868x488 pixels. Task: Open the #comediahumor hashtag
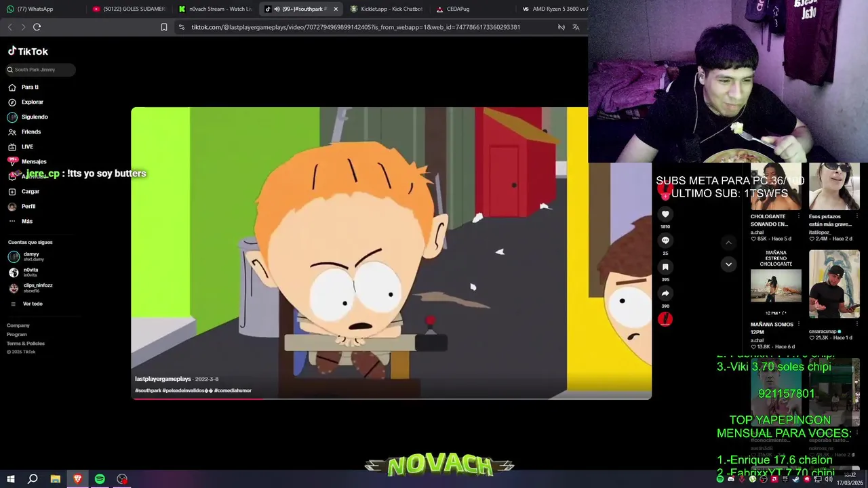point(233,390)
